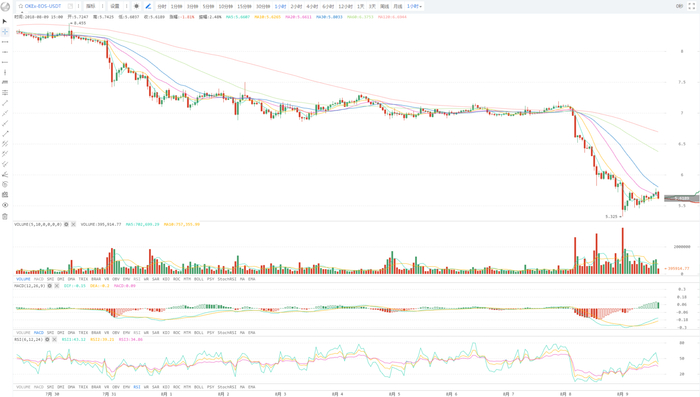Select the ruler measure tool in sidebar

[5, 82]
